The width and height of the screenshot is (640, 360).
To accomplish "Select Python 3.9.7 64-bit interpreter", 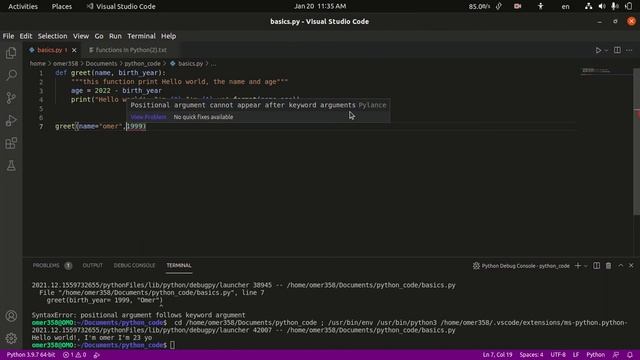I will click(31, 355).
